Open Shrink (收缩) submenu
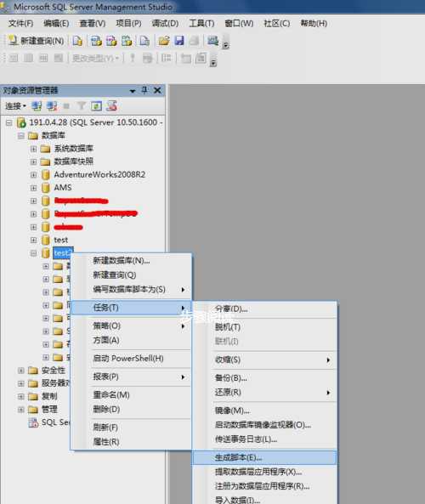 [x=265, y=360]
